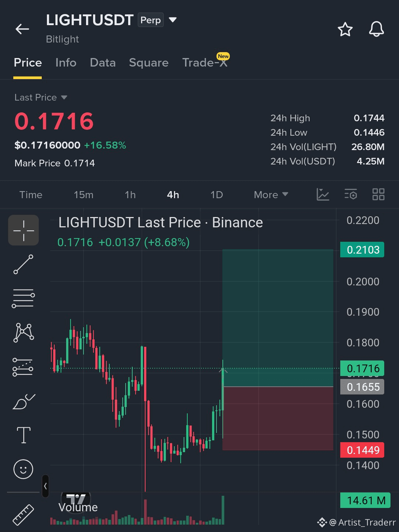399x532 pixels.
Task: Click the 0.1655 entry price label
Action: [362, 387]
